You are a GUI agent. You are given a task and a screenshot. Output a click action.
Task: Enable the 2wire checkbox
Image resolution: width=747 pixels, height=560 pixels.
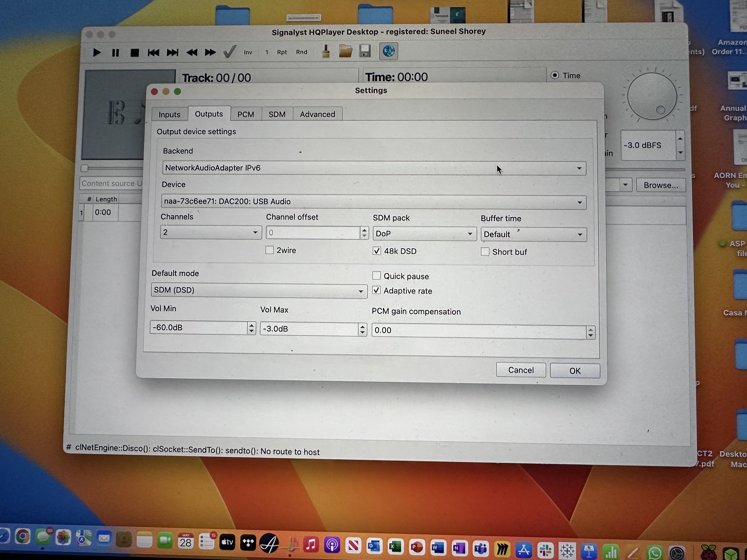pos(270,250)
